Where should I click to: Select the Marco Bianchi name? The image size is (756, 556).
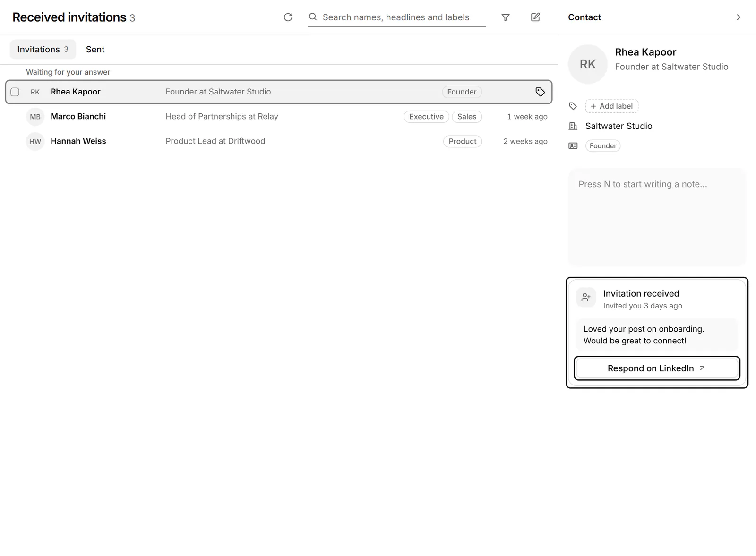tap(78, 117)
